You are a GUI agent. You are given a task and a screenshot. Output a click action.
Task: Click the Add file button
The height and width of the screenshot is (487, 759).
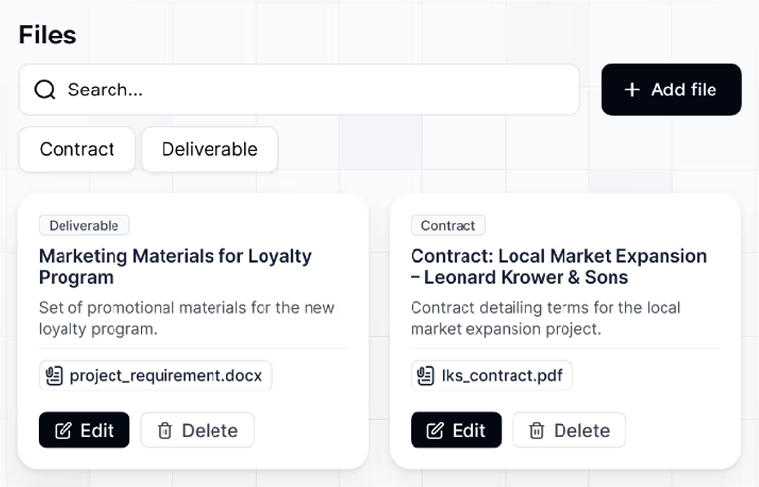click(x=671, y=90)
